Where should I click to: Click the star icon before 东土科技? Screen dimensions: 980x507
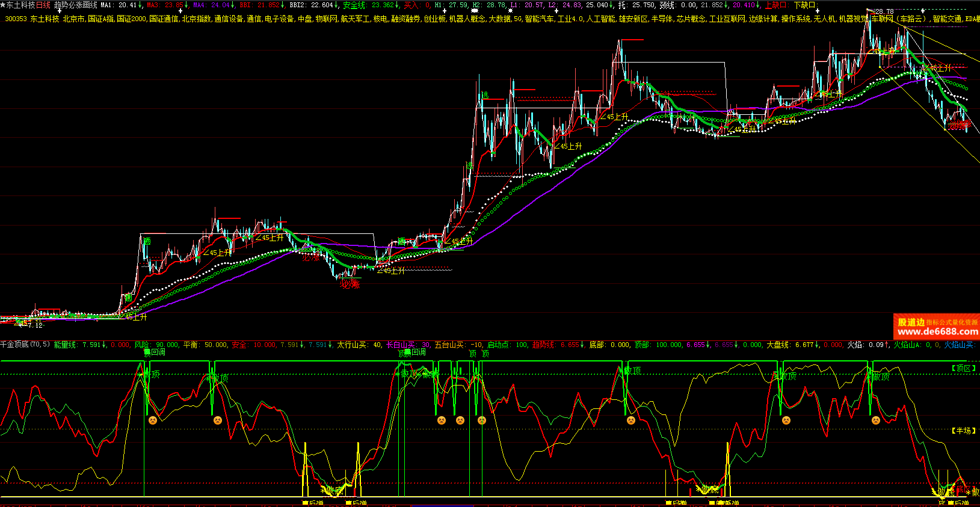click(3, 5)
